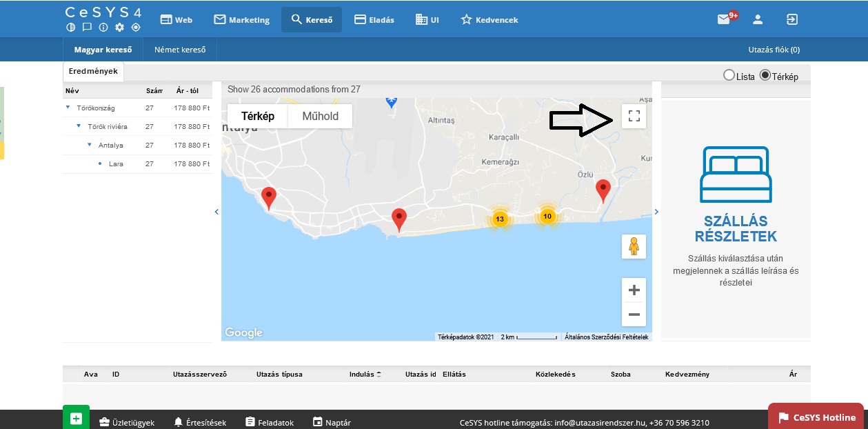
Task: Click the cluster marker showing 10
Action: click(x=547, y=217)
